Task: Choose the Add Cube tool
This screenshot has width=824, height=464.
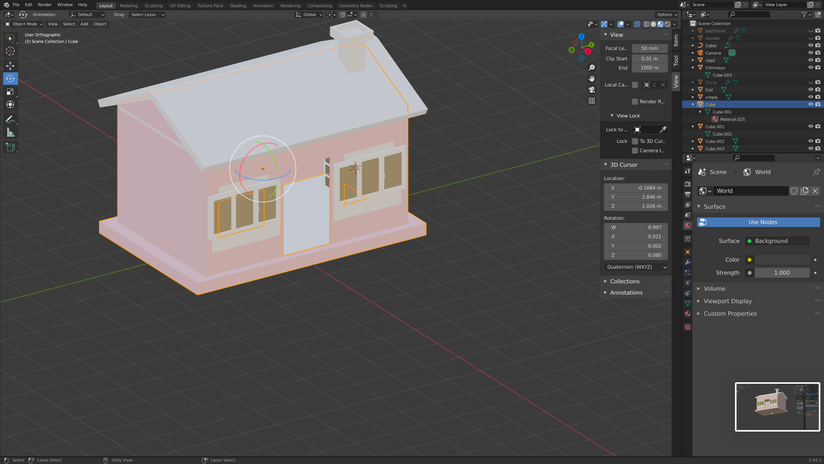Action: [10, 148]
